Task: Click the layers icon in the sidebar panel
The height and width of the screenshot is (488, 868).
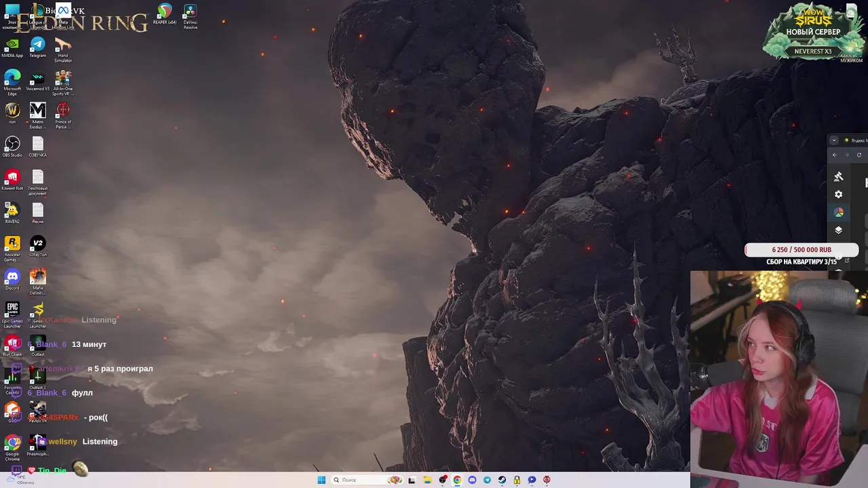Action: click(x=839, y=230)
